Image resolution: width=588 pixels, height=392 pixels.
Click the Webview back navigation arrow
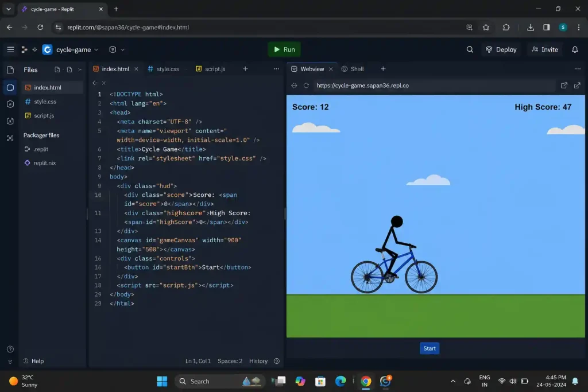coord(294,86)
